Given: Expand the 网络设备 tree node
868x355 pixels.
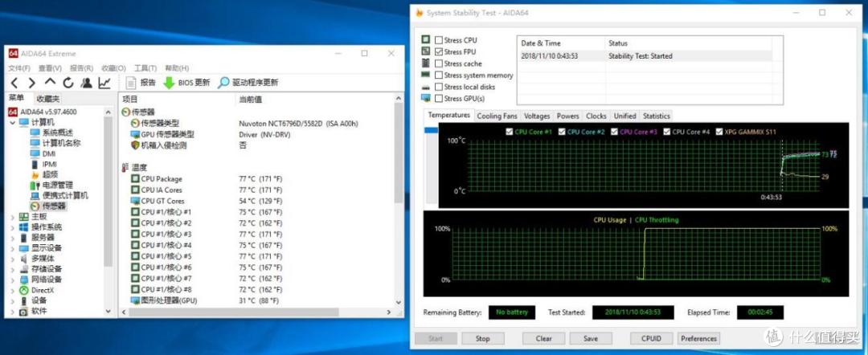Looking at the screenshot, I should [x=13, y=280].
